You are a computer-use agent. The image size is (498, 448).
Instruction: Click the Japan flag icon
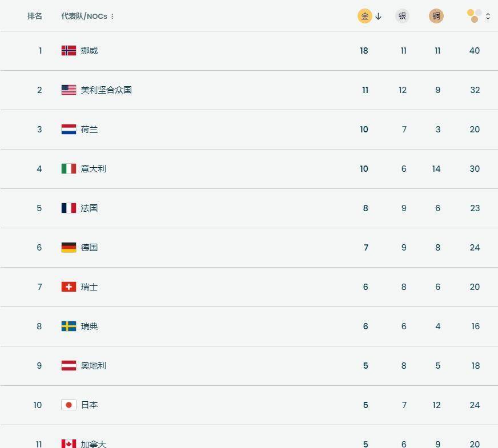(69, 405)
